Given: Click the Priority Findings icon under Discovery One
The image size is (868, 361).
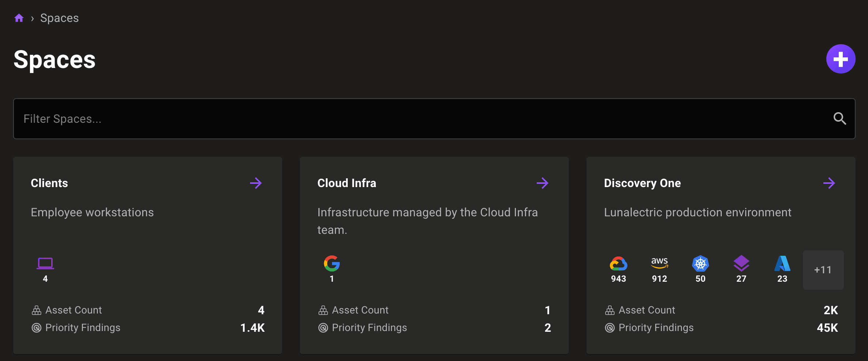Looking at the screenshot, I should coord(609,328).
